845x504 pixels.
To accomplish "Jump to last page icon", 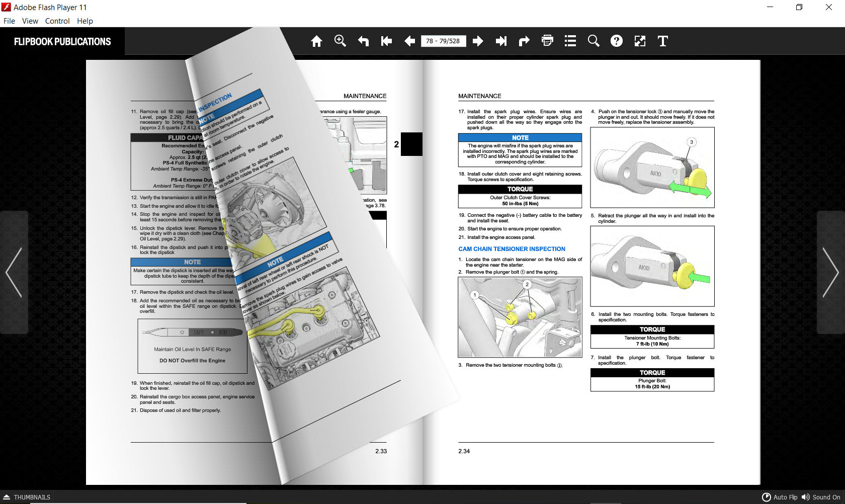I will [x=501, y=41].
